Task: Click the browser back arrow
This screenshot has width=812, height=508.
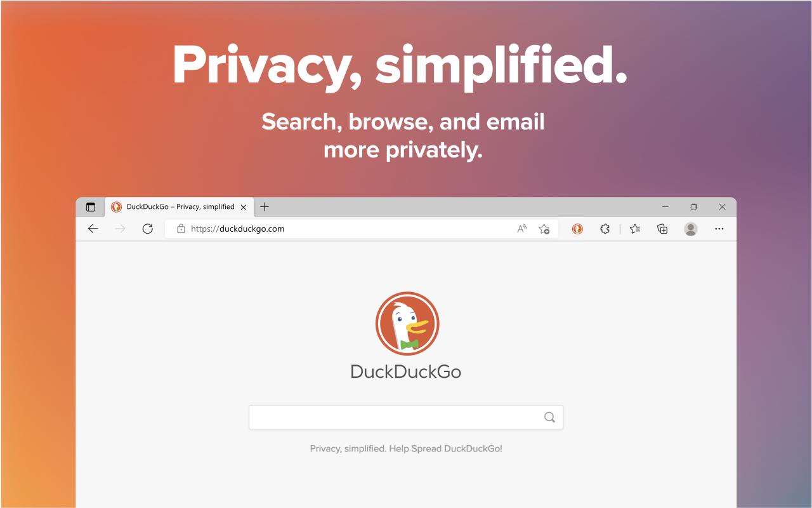Action: pos(93,229)
